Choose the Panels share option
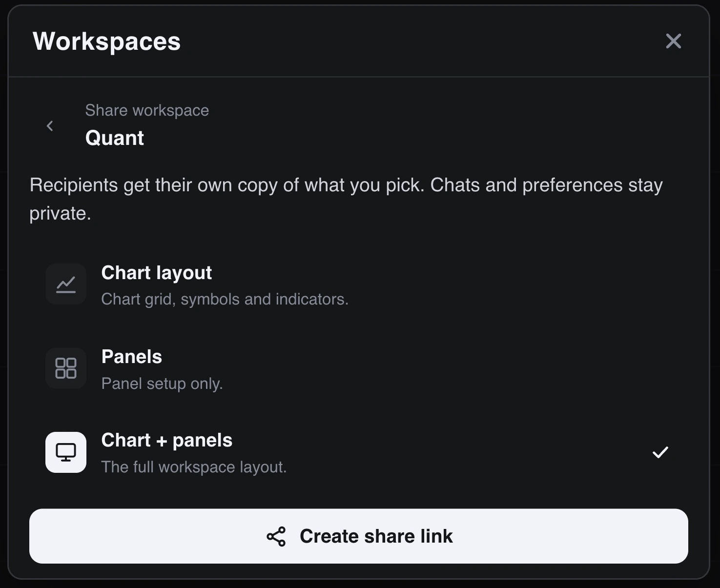The height and width of the screenshot is (588, 720). point(359,368)
